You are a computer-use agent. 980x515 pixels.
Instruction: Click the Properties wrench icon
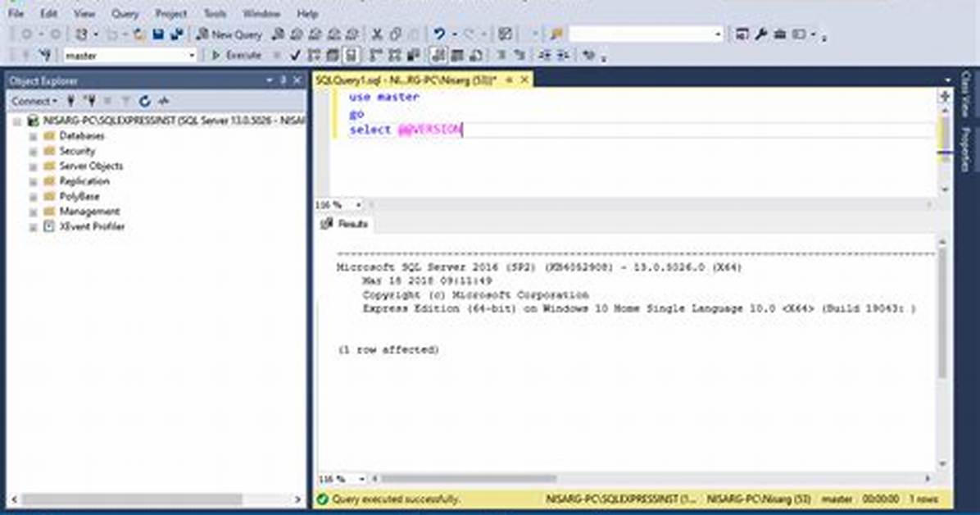point(760,34)
